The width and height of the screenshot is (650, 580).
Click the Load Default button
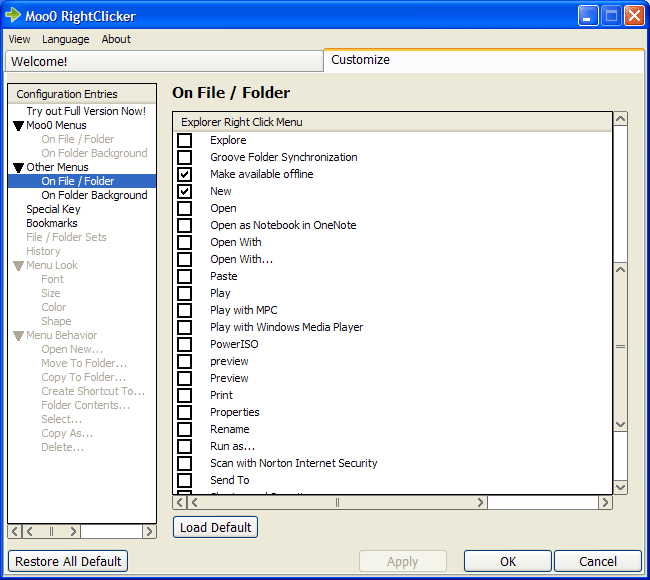[216, 527]
